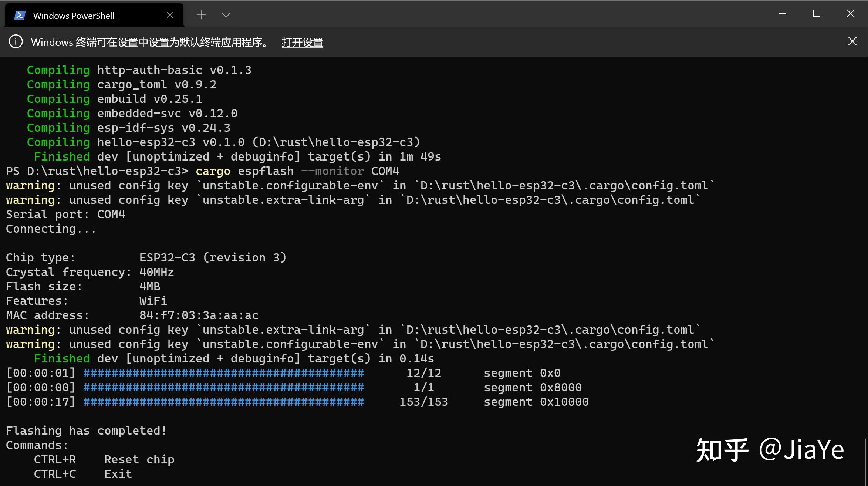Click 'CTRL+C Exit' command line
Screen dimensions: 868x486
pyautogui.click(x=83, y=474)
